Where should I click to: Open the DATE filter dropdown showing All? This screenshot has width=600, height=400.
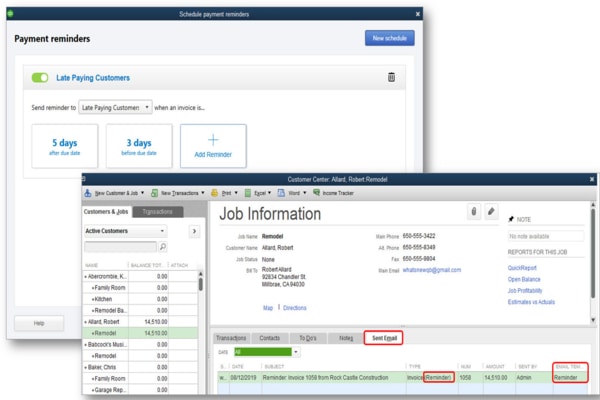coord(267,352)
